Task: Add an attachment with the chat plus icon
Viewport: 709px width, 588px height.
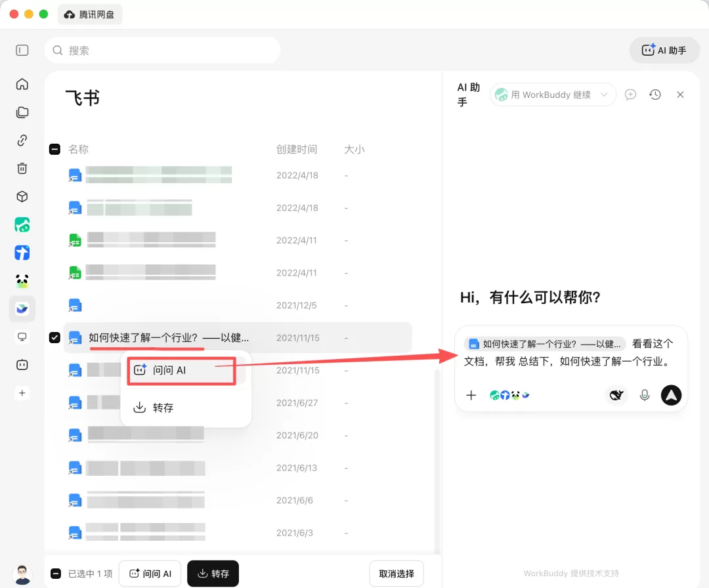Action: [471, 395]
